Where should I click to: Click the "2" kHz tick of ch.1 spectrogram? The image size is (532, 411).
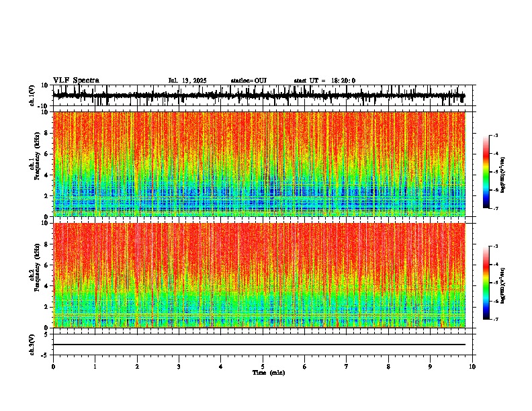click(x=46, y=195)
